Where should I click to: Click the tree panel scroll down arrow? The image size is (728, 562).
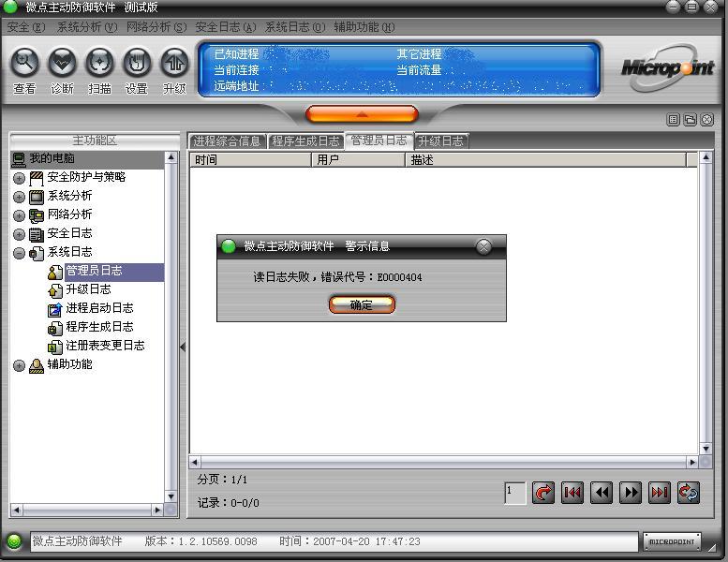(x=171, y=496)
